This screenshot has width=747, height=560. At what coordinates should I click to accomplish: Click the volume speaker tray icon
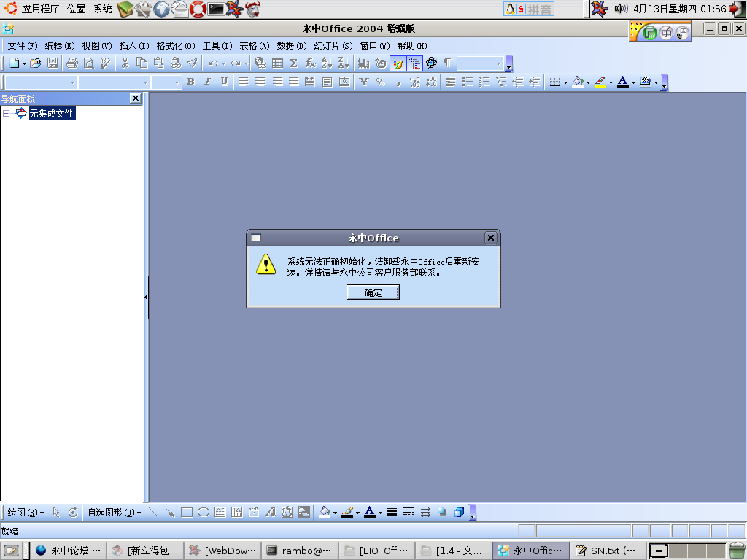621,9
